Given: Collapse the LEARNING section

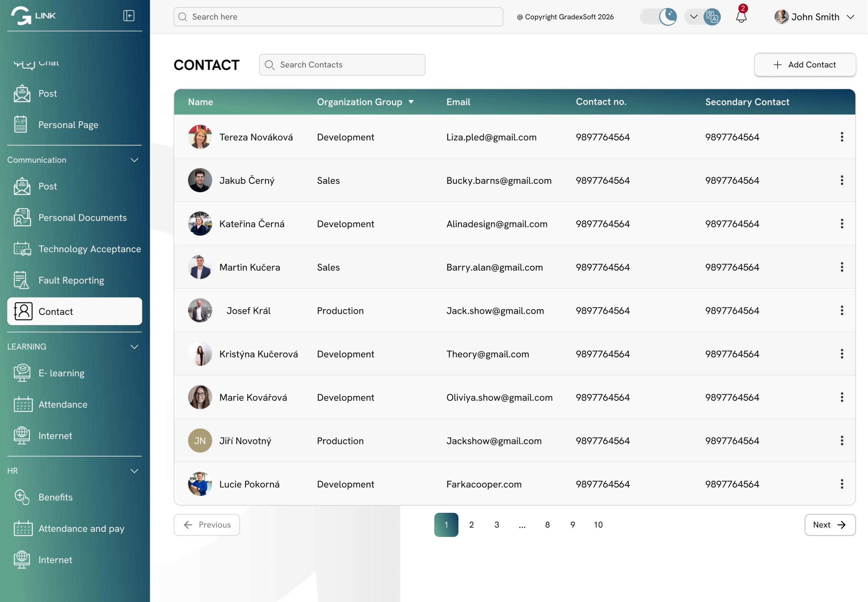Looking at the screenshot, I should pyautogui.click(x=134, y=347).
